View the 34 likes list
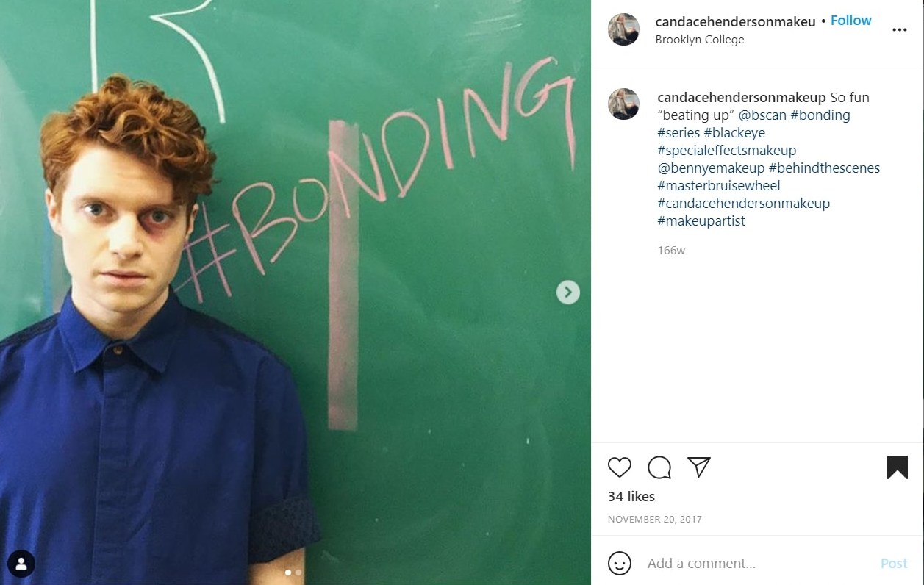This screenshot has height=585, width=924. [631, 497]
